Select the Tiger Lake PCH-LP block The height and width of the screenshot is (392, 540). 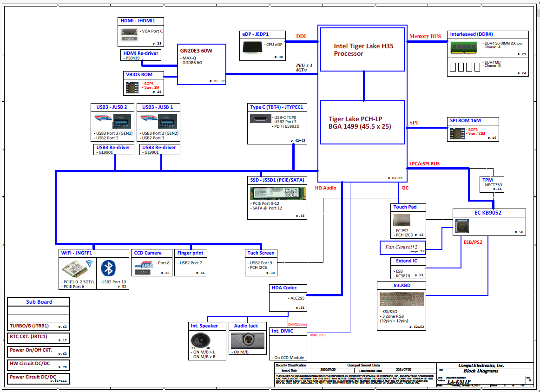[362, 123]
